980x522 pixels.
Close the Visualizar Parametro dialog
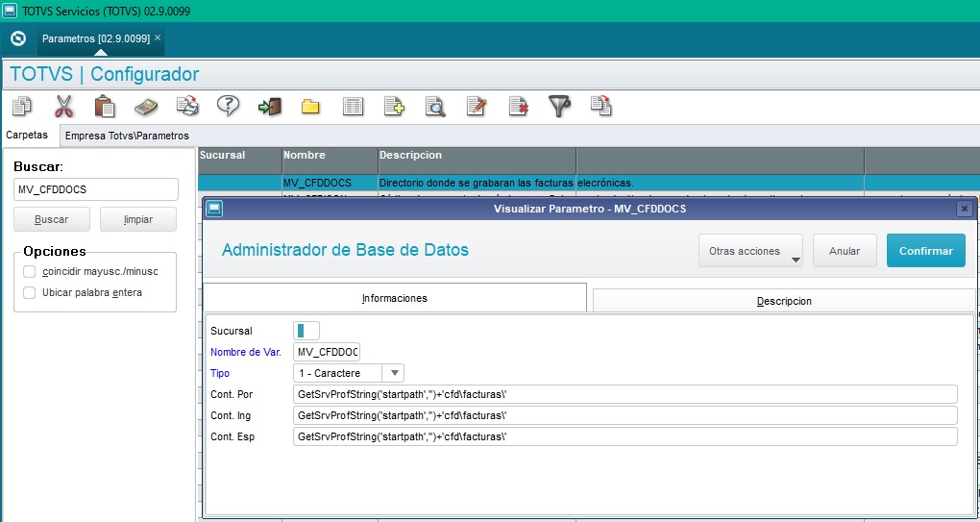(x=965, y=209)
